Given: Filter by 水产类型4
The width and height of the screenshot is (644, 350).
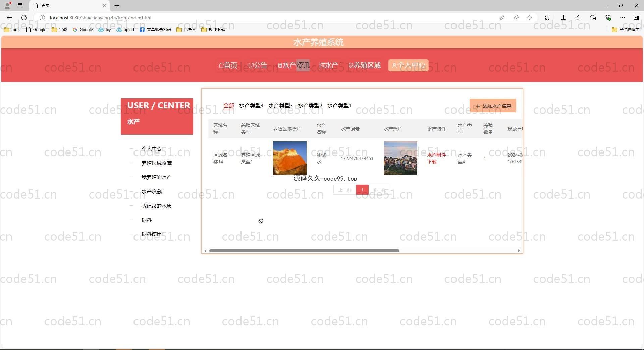Looking at the screenshot, I should [251, 106].
